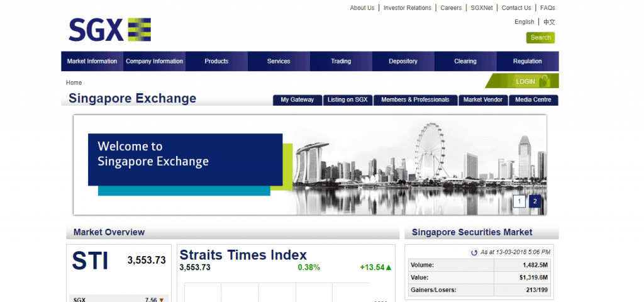644x302 pixels.
Task: Click the down arrow beside SGX 7.56
Action: click(x=162, y=300)
